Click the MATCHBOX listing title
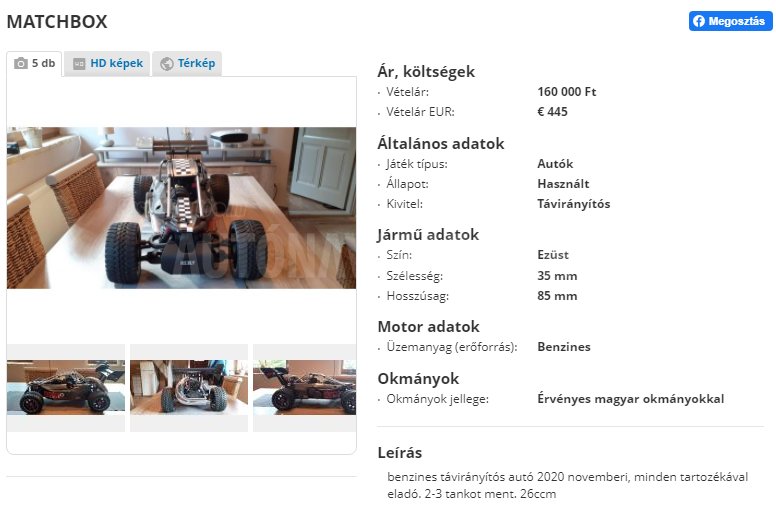This screenshot has width=776, height=516. coord(57,22)
